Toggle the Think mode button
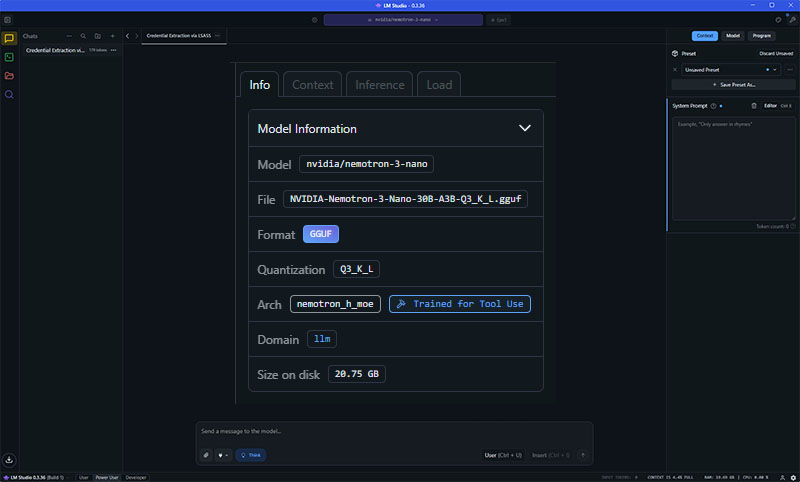 [251, 455]
